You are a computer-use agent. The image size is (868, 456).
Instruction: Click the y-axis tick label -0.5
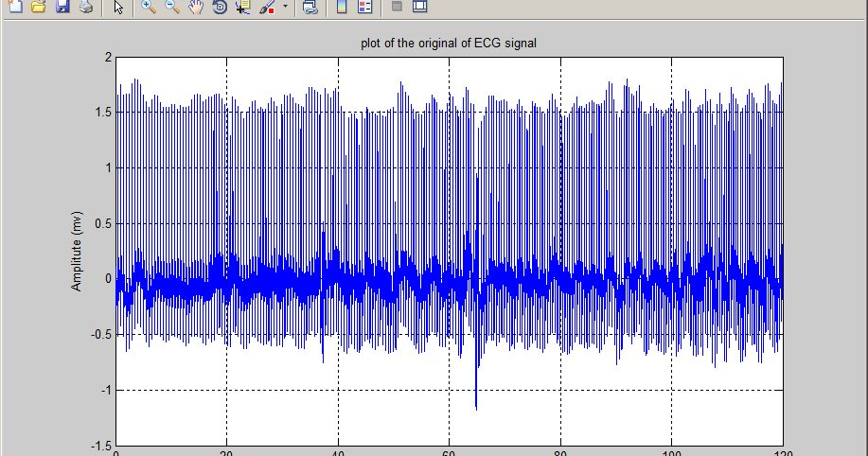tap(101, 335)
